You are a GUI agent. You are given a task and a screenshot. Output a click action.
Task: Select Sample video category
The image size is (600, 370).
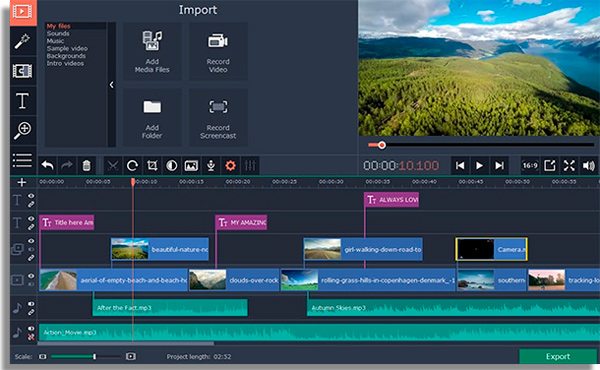(x=67, y=49)
